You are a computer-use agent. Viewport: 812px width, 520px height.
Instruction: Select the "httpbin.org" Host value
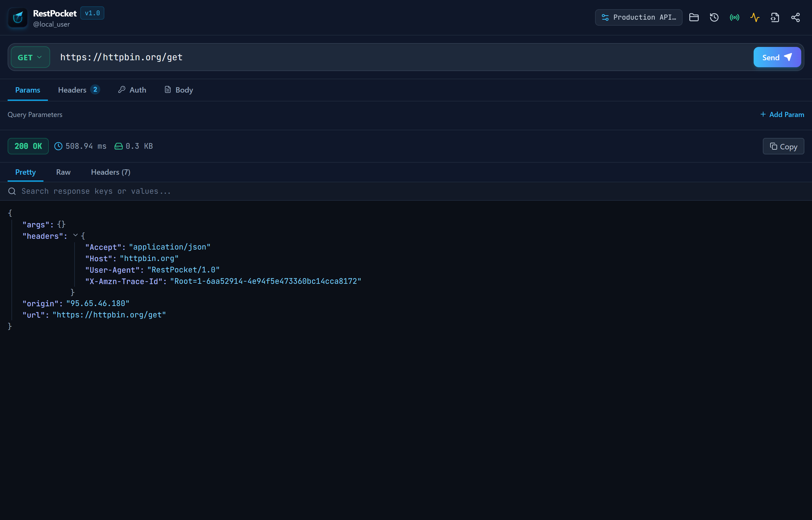click(x=149, y=258)
